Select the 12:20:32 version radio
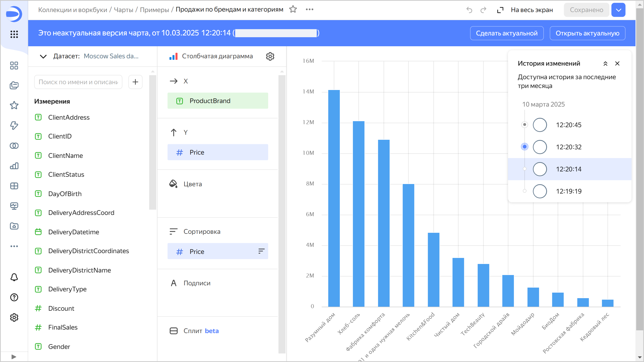644x362 pixels. (540, 147)
